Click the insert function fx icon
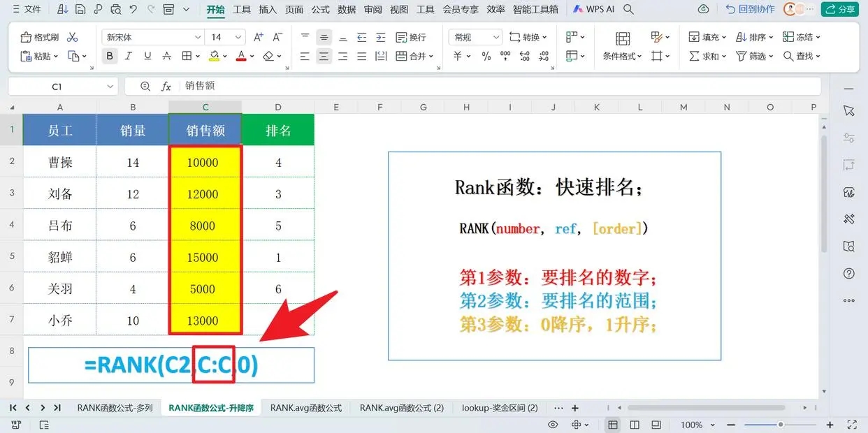Viewport: 868px width, 433px height. pos(166,87)
